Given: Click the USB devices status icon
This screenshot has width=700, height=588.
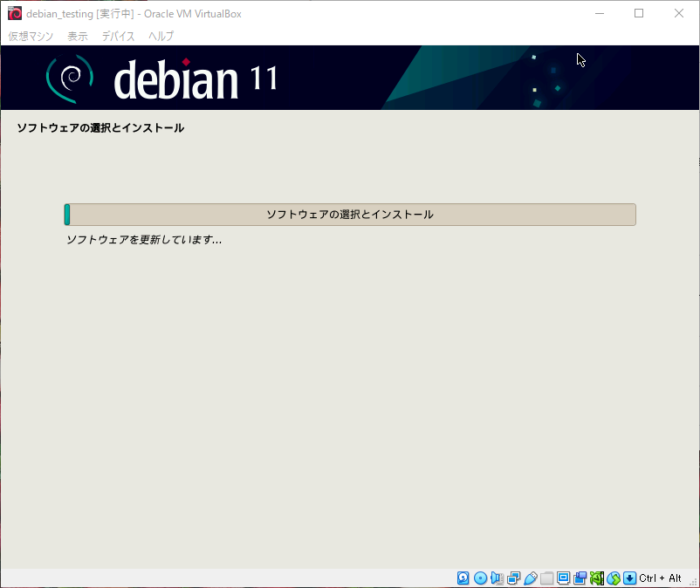Looking at the screenshot, I should tap(531, 578).
